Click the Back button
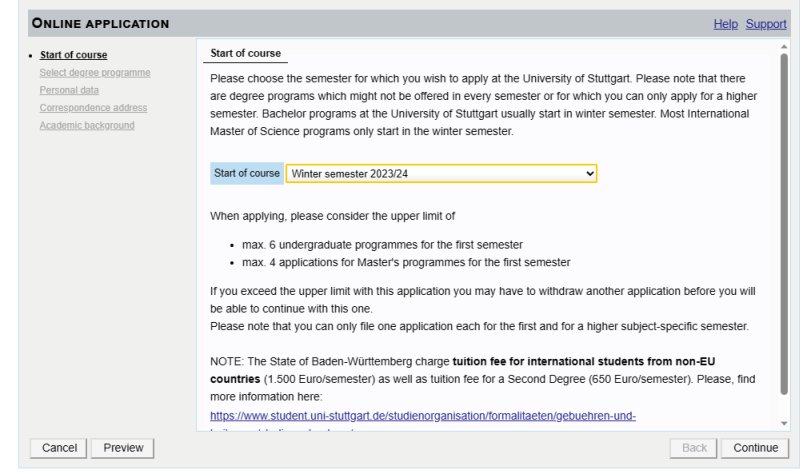811x474 pixels. [x=694, y=448]
